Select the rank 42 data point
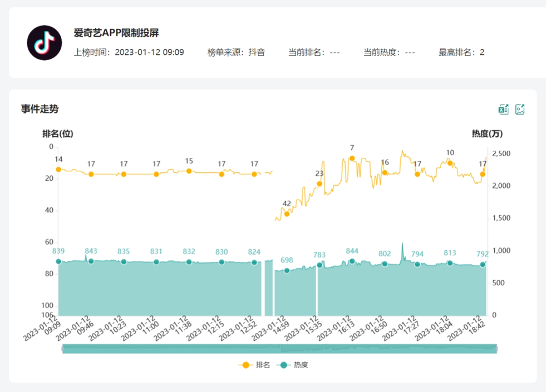The image size is (546, 392). point(287,214)
